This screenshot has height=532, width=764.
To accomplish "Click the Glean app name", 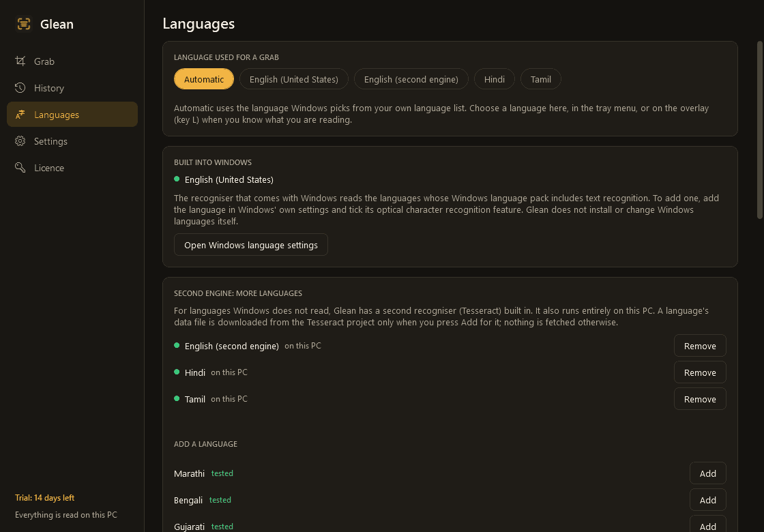I will tap(57, 24).
